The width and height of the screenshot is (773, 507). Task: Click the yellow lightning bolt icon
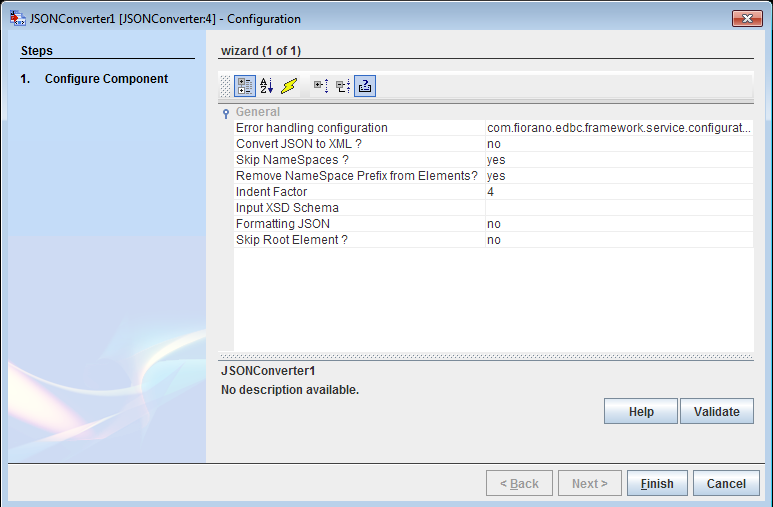click(x=289, y=86)
